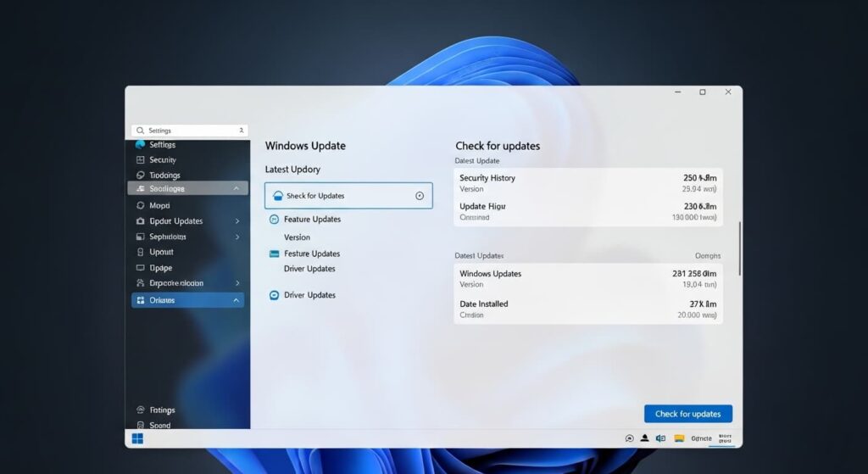868x474 pixels.
Task: Click the Sephidoms sidebar icon
Action: click(x=140, y=237)
